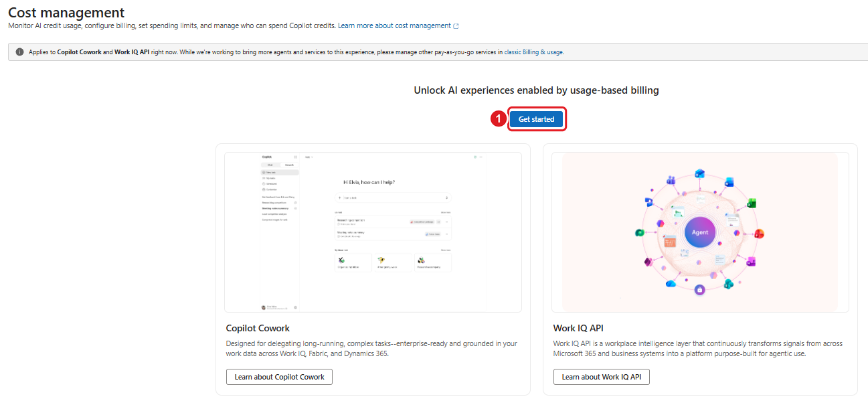
Task: Click the info icon in the banner
Action: point(20,52)
